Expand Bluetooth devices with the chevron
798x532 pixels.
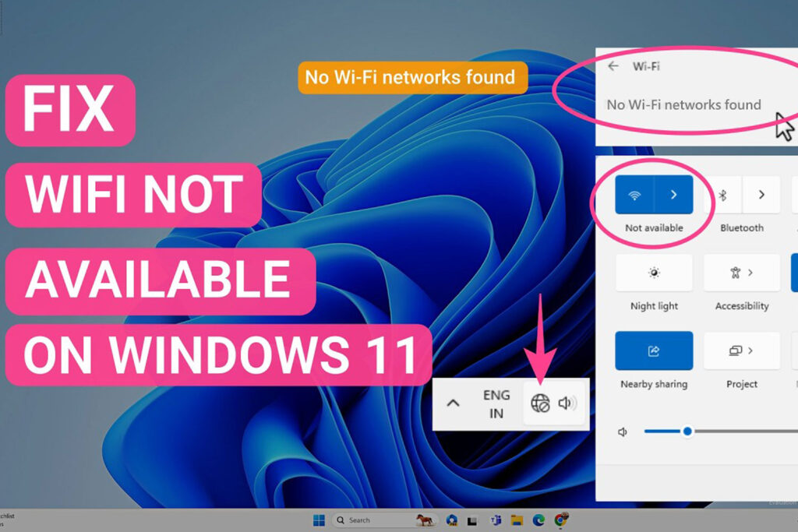pyautogui.click(x=761, y=195)
